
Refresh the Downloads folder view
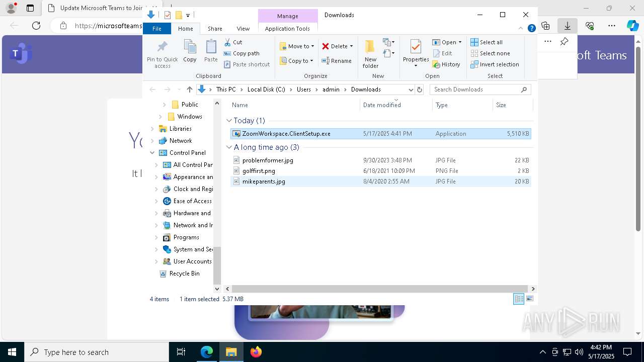420,89
